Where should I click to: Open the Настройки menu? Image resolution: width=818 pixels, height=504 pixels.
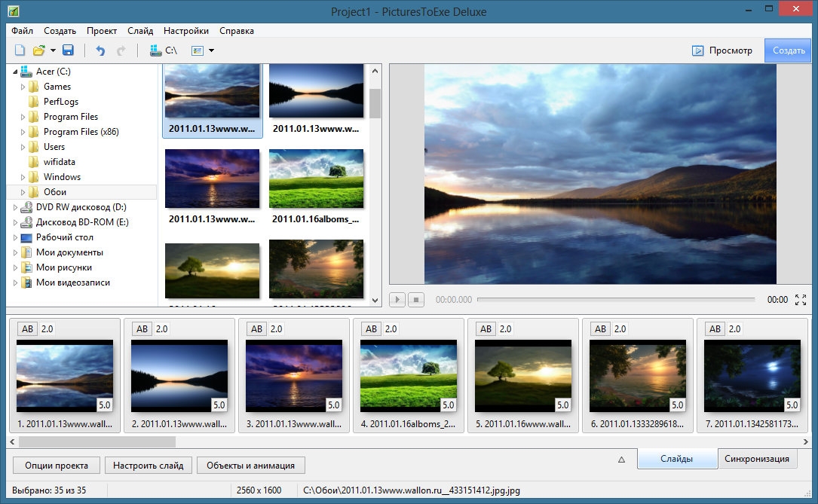click(186, 31)
